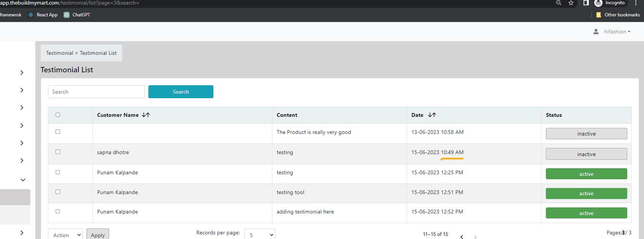Expand the sixth sidebar chevron

click(x=22, y=161)
